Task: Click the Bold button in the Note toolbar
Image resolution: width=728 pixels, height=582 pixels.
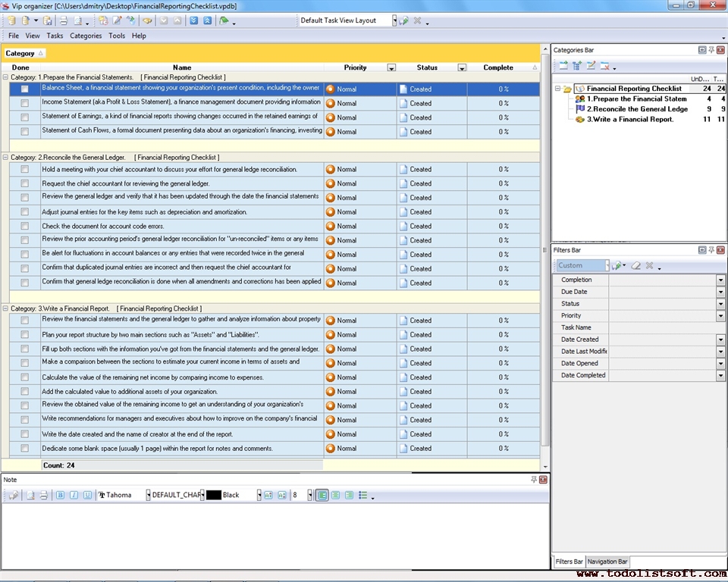Action: pos(60,495)
